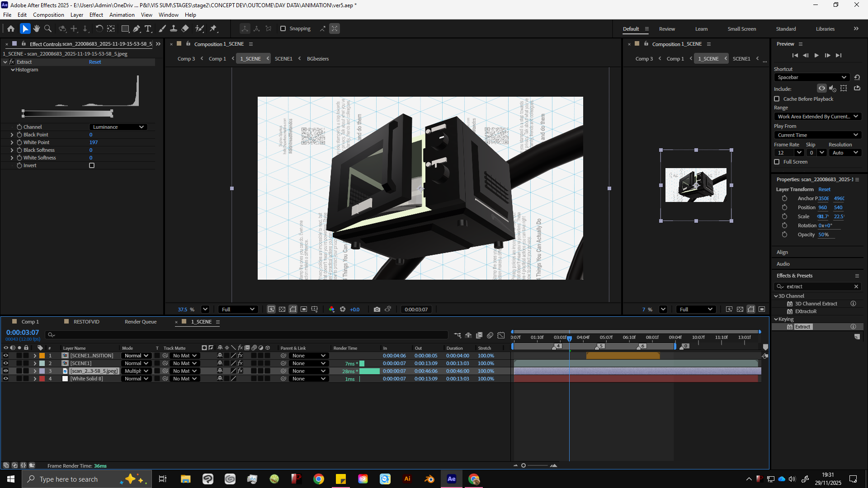Image resolution: width=868 pixels, height=488 pixels.
Task: Select the Roto Brush tool
Action: pos(199,28)
